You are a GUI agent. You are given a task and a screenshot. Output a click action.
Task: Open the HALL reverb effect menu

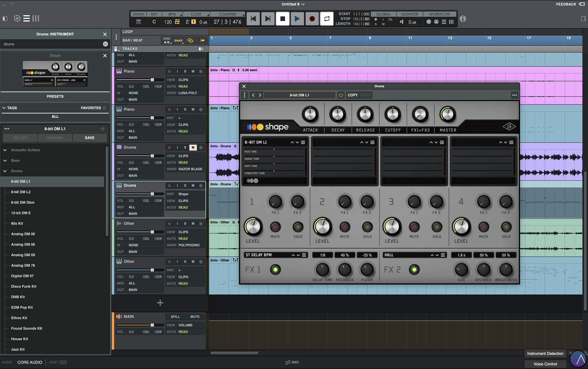tap(443, 255)
